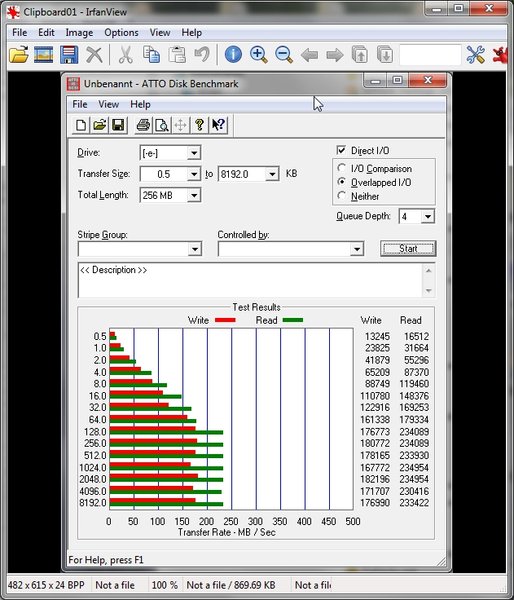514x600 pixels.
Task: Click inside the Description text field
Action: click(251, 280)
